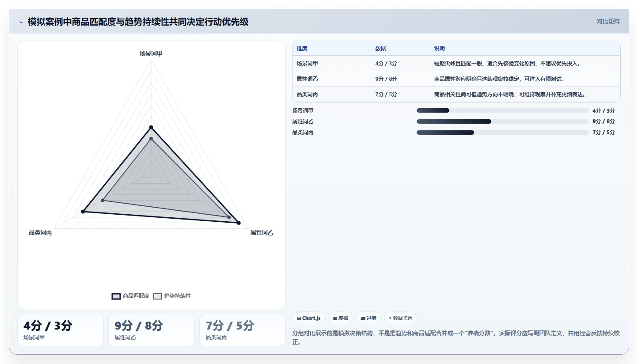Click the description starting 商品属性对应明确
Viewport: 638px width, 364px height.
[499, 79]
